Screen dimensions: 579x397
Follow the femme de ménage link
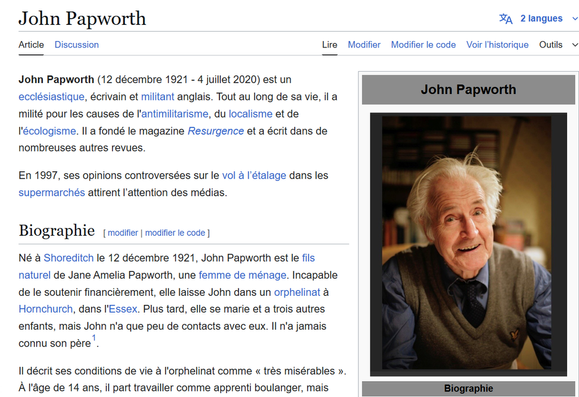tap(243, 275)
